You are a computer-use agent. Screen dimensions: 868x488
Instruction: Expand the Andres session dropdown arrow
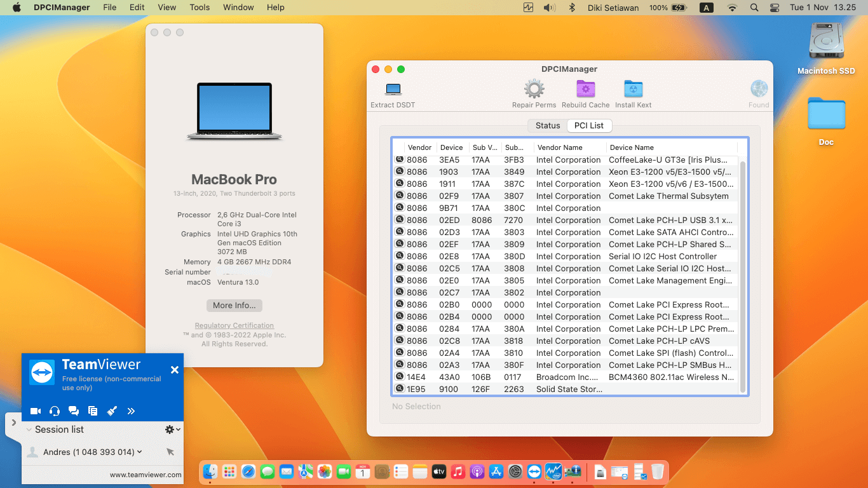[139, 452]
